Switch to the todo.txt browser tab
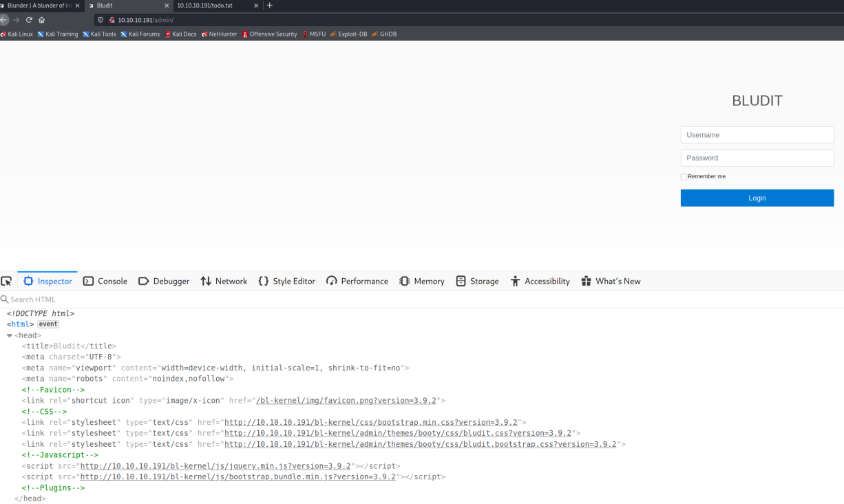Viewport: 844px width, 504px height. 210,6
